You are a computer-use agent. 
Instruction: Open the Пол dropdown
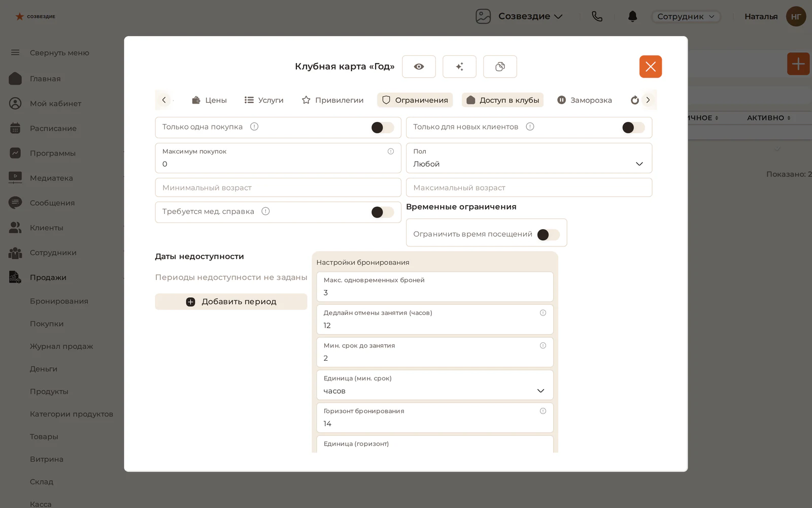coord(529,158)
